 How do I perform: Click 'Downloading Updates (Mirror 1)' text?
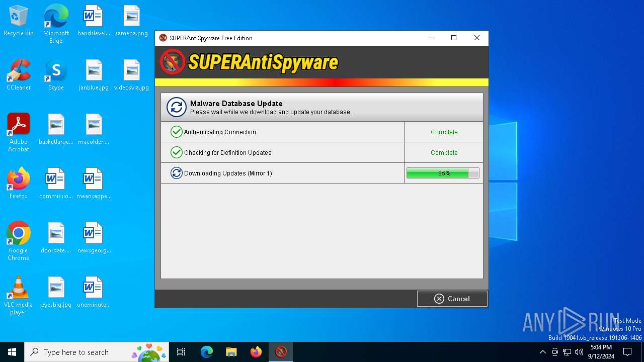coord(228,173)
